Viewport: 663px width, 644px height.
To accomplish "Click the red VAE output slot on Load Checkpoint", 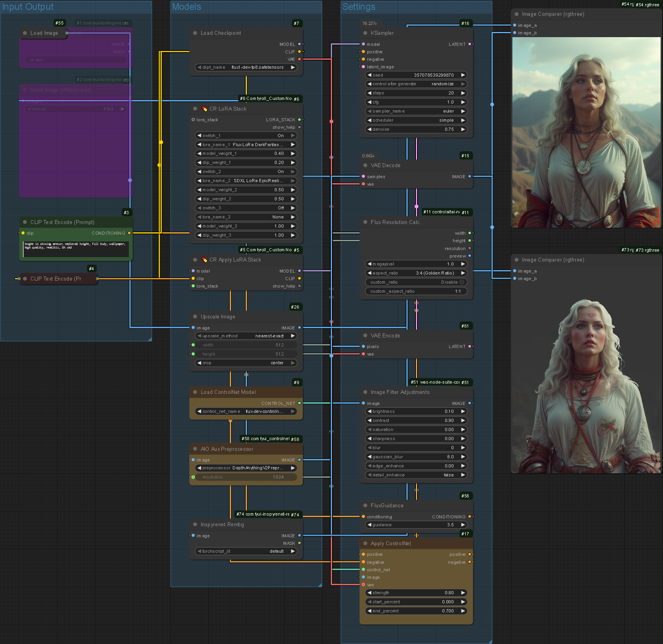I will [299, 59].
